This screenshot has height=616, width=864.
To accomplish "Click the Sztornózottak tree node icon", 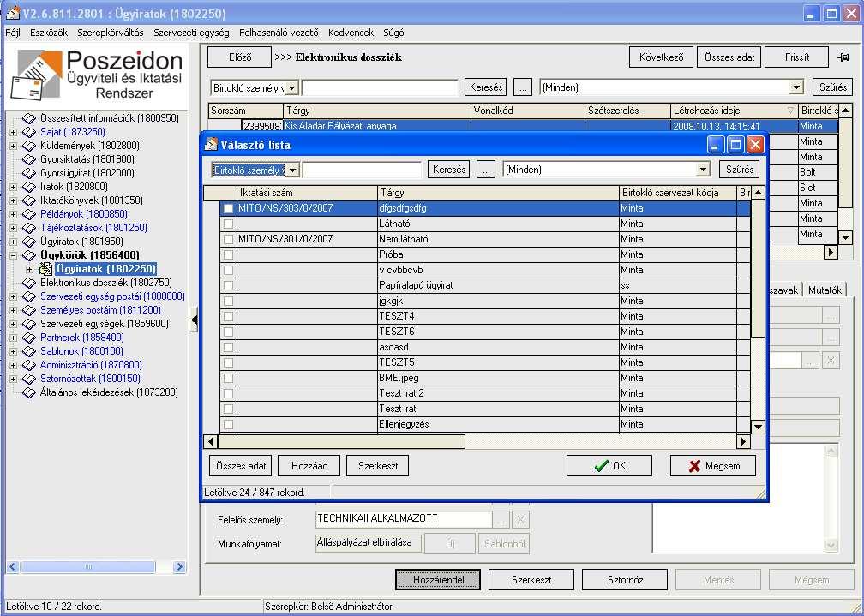I will click(29, 379).
